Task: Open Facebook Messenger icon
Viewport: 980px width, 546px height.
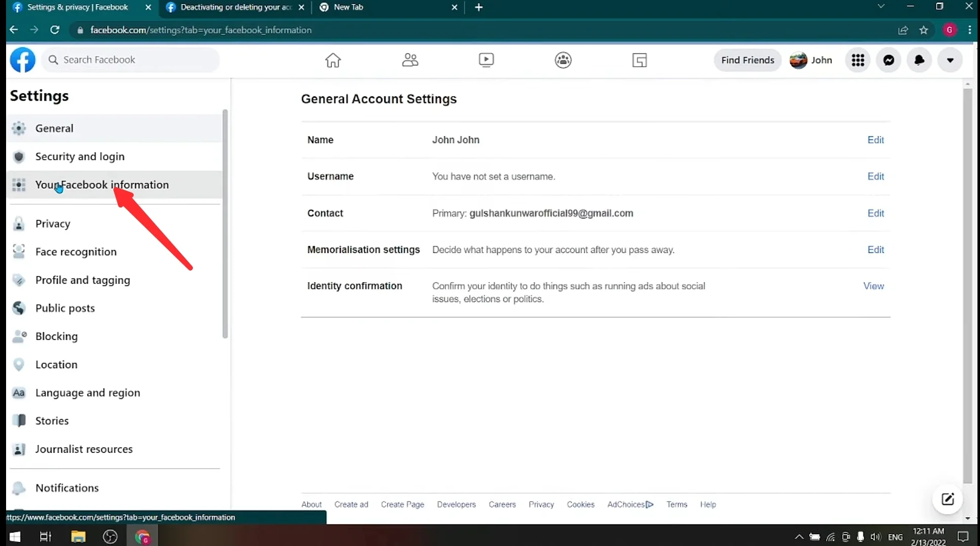Action: 888,60
